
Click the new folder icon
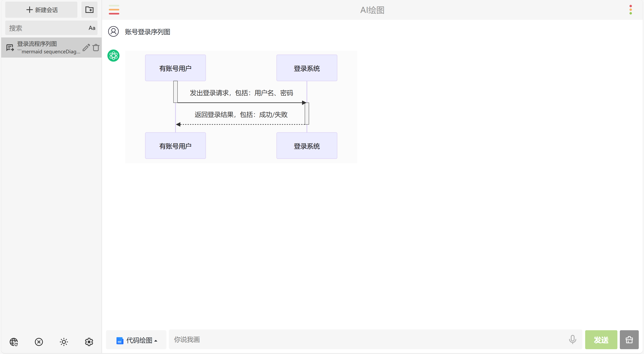pos(89,10)
